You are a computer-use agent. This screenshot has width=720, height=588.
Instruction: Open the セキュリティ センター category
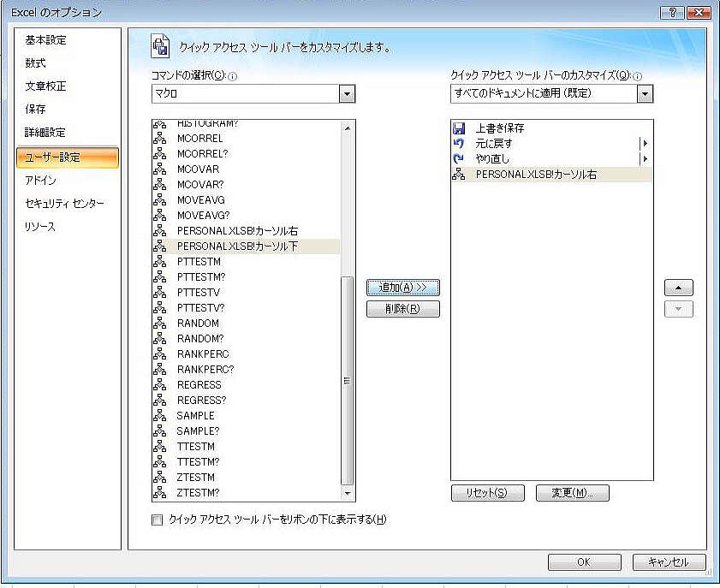64,204
